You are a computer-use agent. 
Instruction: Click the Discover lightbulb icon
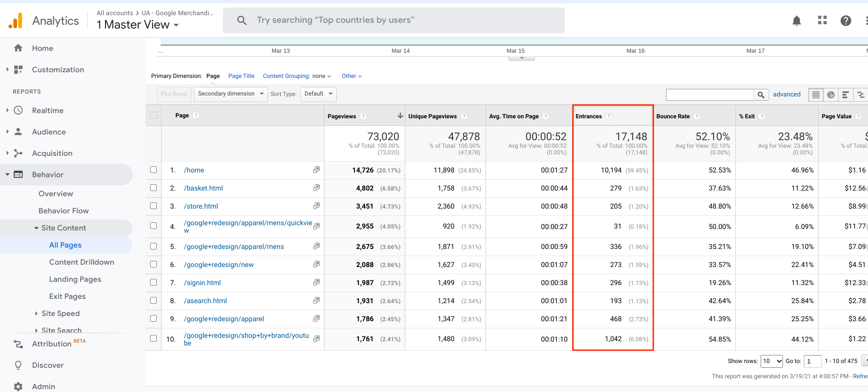(x=18, y=365)
